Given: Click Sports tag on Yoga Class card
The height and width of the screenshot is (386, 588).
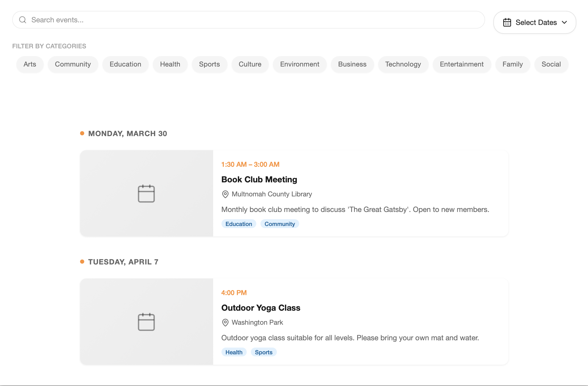Looking at the screenshot, I should pyautogui.click(x=263, y=352).
